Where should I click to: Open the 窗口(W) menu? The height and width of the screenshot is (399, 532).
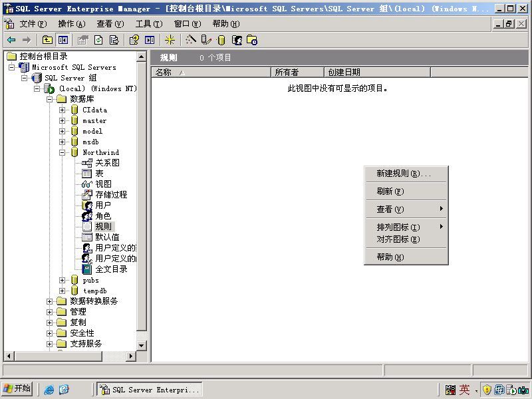(x=188, y=24)
